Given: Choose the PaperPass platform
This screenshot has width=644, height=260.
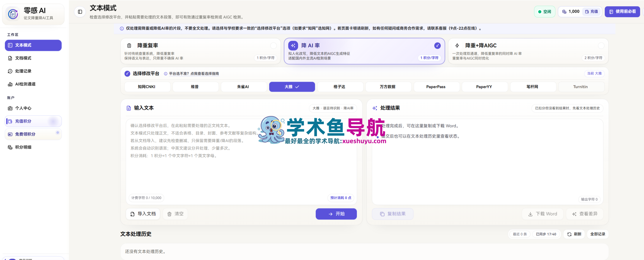Looking at the screenshot, I should click(437, 87).
